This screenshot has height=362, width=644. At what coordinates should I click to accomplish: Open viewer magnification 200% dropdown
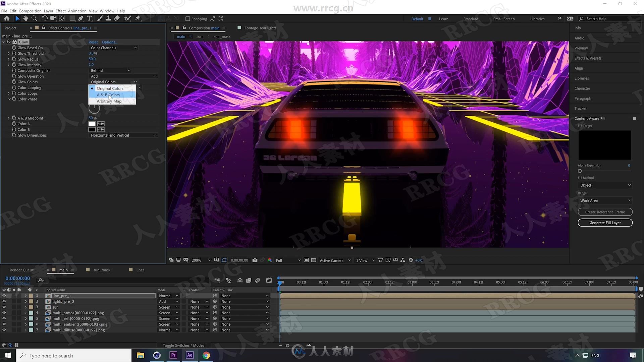[x=201, y=260]
